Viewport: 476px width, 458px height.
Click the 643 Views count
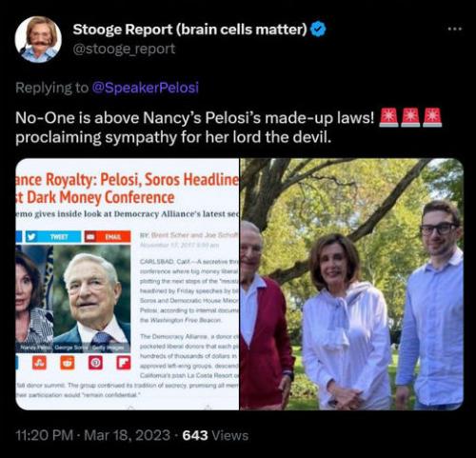pyautogui.click(x=215, y=435)
